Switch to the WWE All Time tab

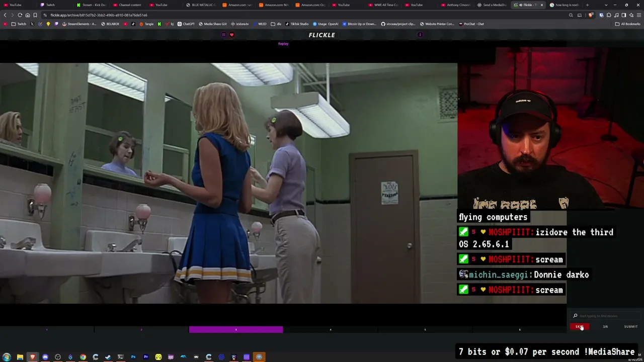pyautogui.click(x=383, y=5)
